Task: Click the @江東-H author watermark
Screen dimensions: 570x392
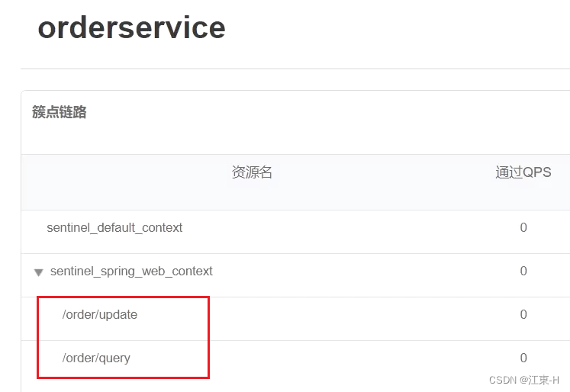Action: 539,380
